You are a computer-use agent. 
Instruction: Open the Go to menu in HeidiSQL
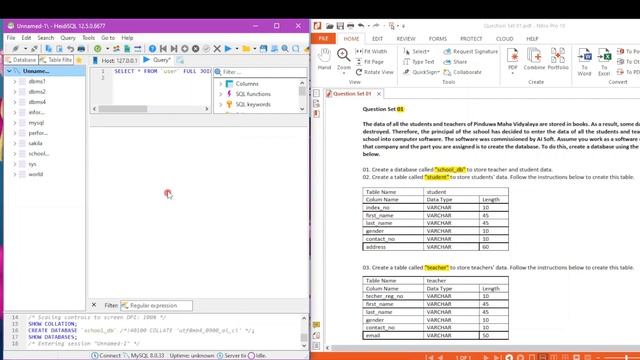click(x=108, y=38)
